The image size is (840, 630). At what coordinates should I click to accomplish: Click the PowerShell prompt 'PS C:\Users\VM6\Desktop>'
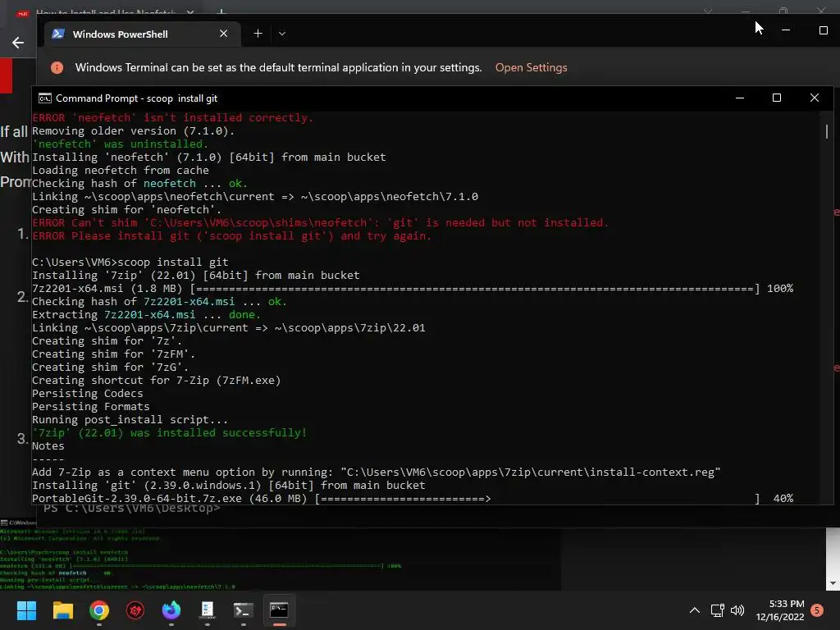[x=132, y=509]
